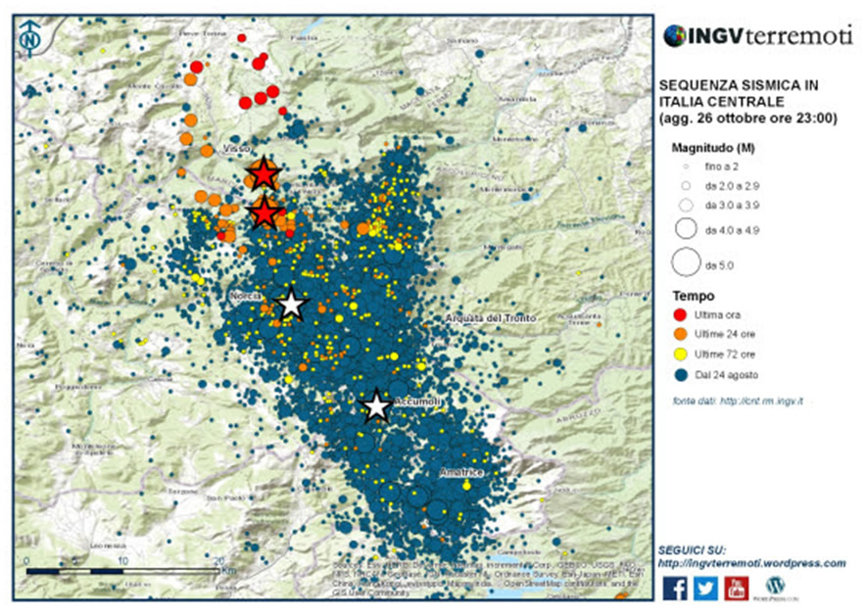The width and height of the screenshot is (867, 616).
Task: Click the 'Magnitudo (M)' legend heading
Action: [x=713, y=148]
